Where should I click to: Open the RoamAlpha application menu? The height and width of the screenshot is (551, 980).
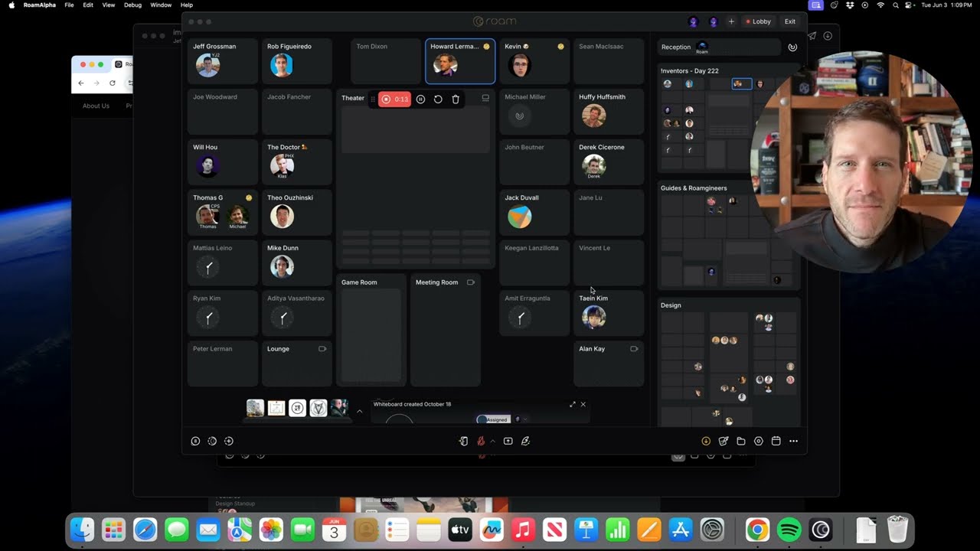pyautogui.click(x=40, y=5)
